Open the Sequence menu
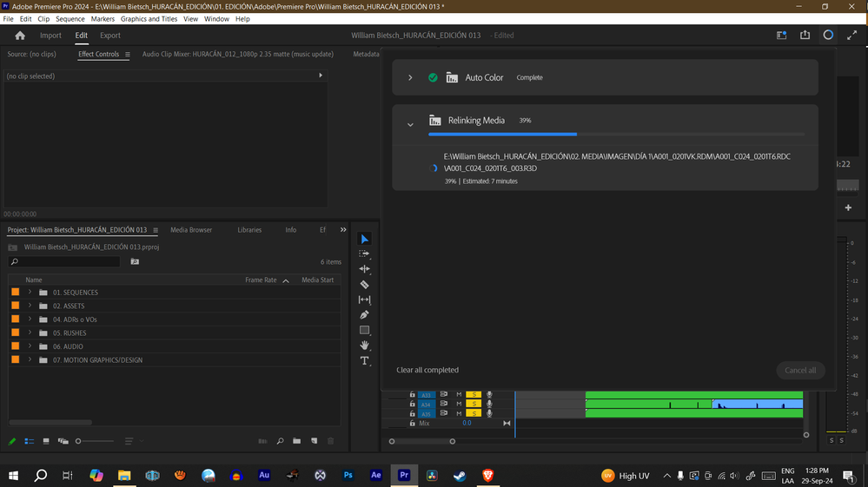The image size is (868, 487). (x=70, y=18)
